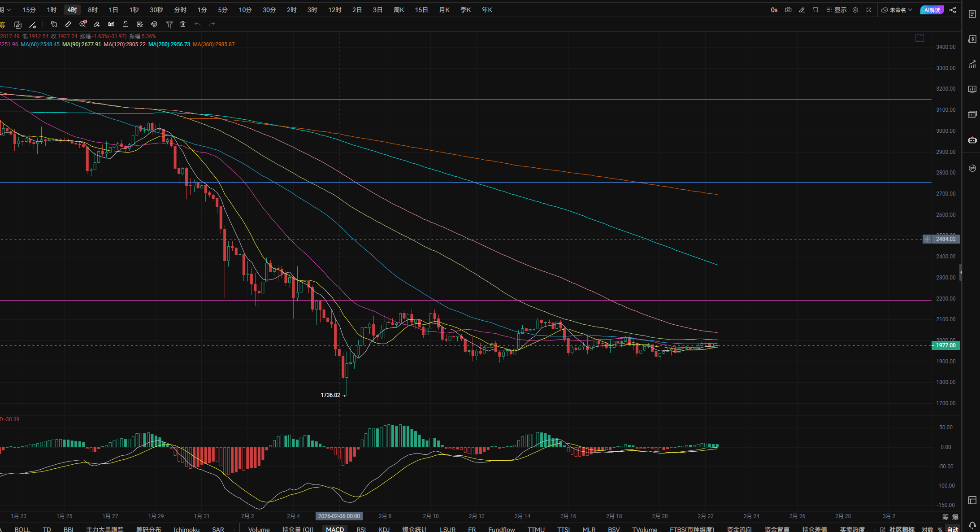Click the lock drawings icon

[x=126, y=24]
